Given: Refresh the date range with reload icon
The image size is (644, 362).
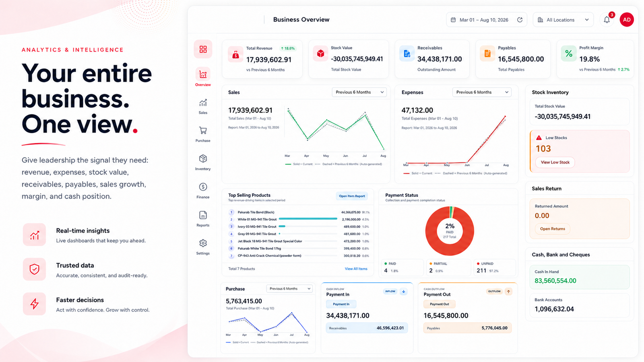Looking at the screenshot, I should click(520, 20).
